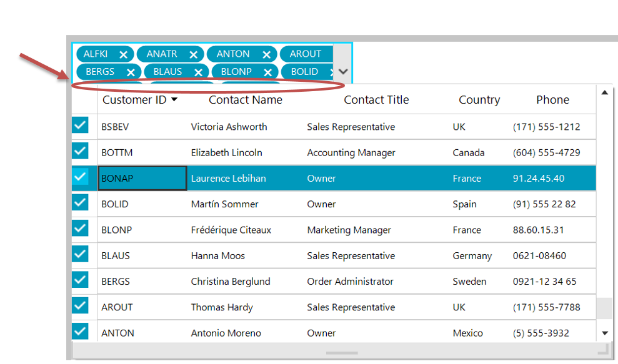This screenshot has height=364, width=618.
Task: Click the grid scroll up arrow
Action: tap(604, 93)
